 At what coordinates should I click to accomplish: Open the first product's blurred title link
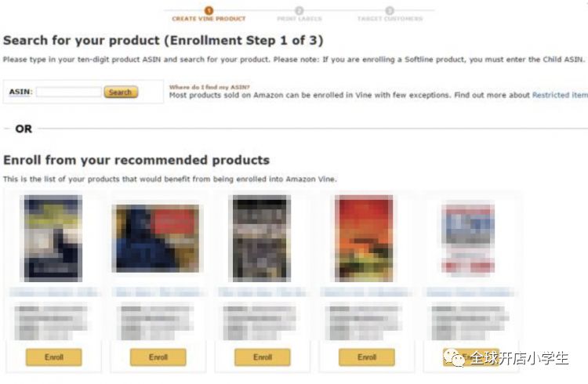coord(53,292)
